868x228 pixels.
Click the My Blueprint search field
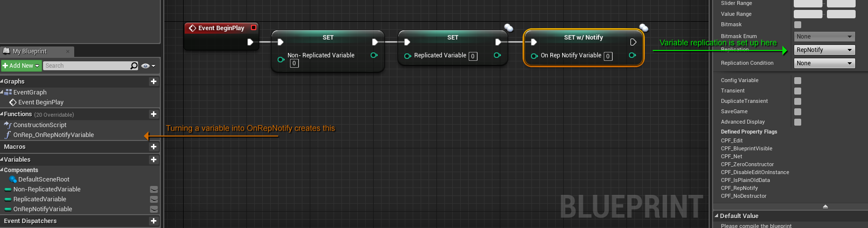coord(87,66)
